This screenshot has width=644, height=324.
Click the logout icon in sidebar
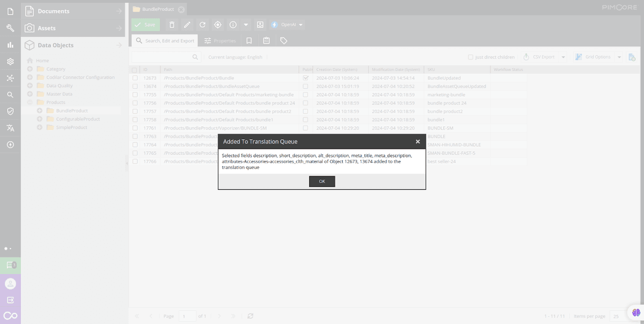(10, 300)
